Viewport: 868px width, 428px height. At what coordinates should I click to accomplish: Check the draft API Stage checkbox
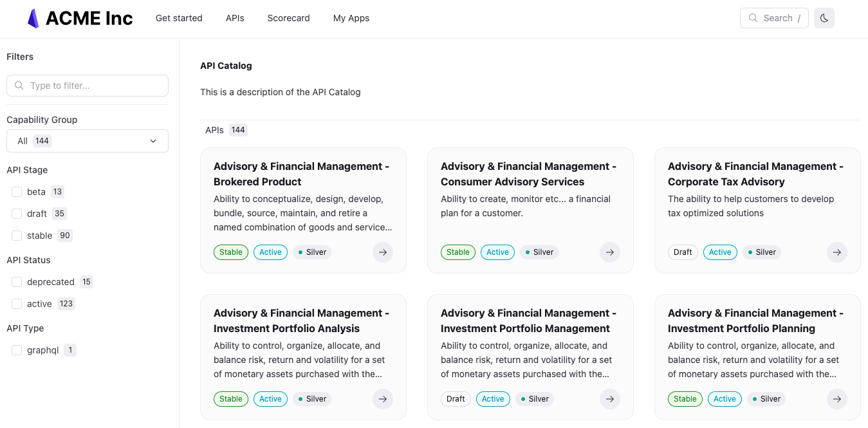[x=17, y=214]
